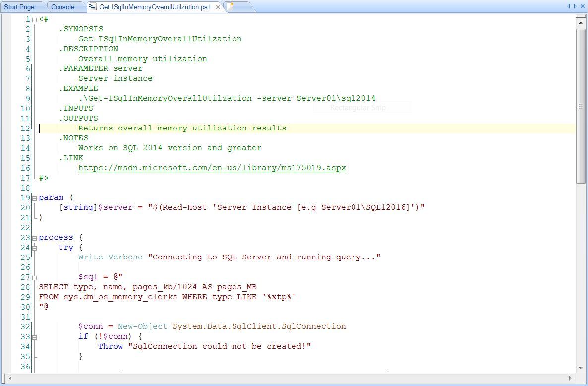Collapse the param block
The height and width of the screenshot is (386, 588).
pos(34,197)
